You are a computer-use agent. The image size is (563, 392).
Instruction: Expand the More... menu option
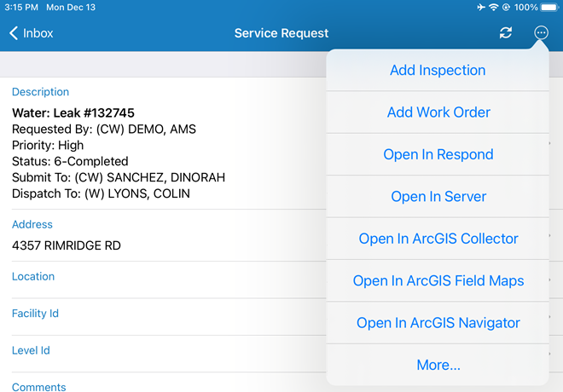click(438, 365)
